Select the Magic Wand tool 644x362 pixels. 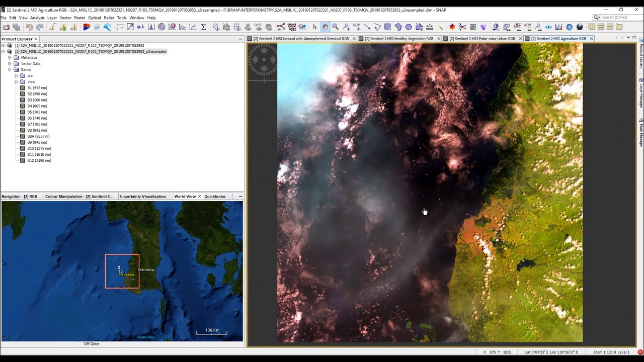click(440, 27)
